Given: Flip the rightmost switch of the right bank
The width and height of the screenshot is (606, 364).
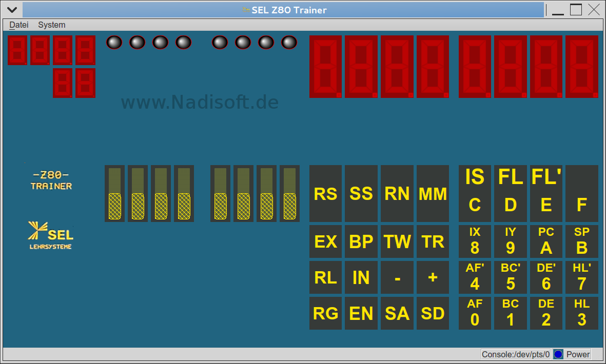Looking at the screenshot, I should [289, 193].
